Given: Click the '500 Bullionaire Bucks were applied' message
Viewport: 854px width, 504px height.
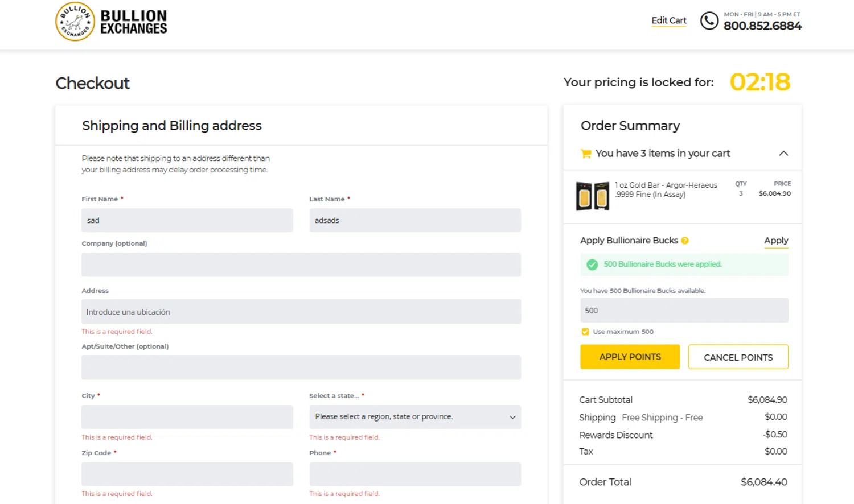Looking at the screenshot, I should (663, 265).
